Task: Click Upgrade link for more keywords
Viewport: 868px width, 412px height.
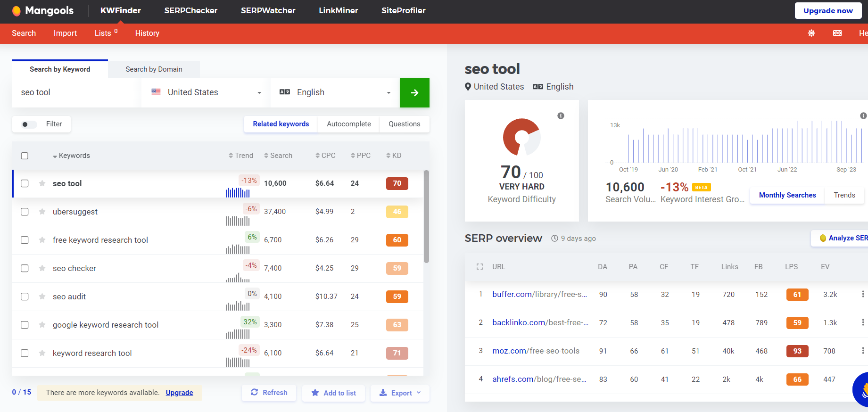Action: coord(179,393)
